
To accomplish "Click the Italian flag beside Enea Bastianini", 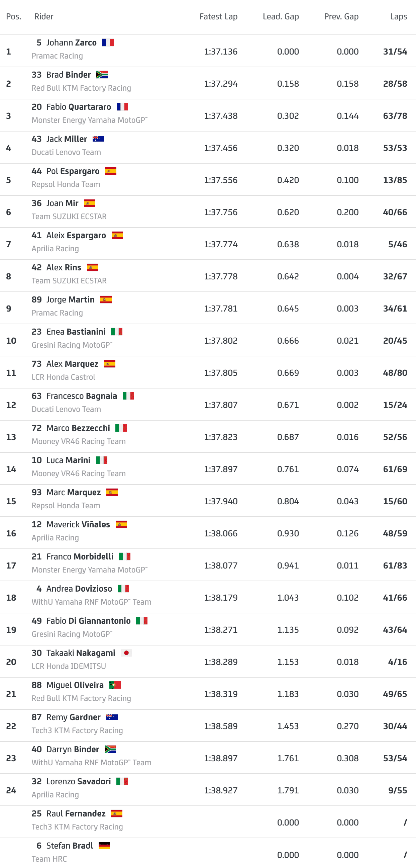I will (117, 332).
